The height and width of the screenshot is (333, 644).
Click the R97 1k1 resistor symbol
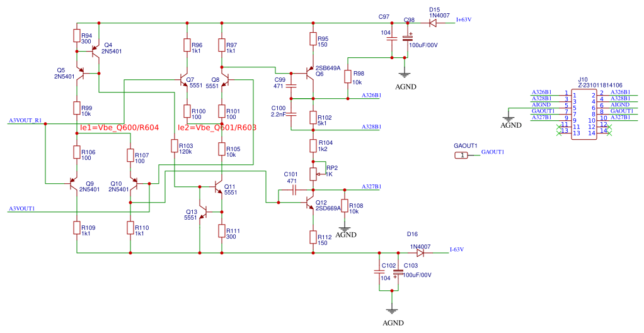(222, 45)
